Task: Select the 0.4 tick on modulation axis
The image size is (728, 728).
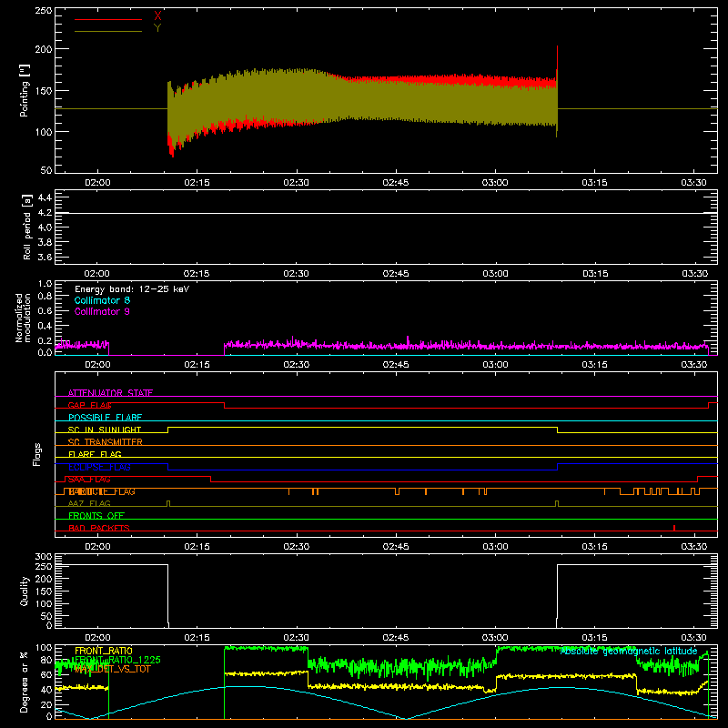Action: [45, 326]
